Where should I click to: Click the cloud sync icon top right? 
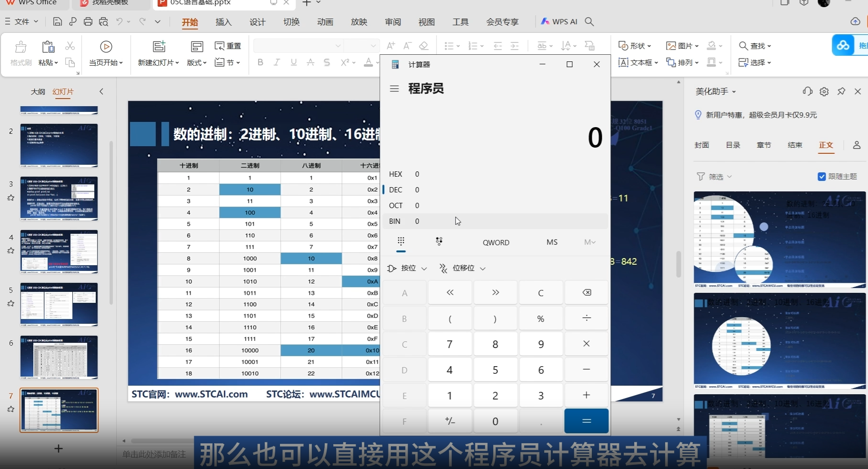coord(855,21)
